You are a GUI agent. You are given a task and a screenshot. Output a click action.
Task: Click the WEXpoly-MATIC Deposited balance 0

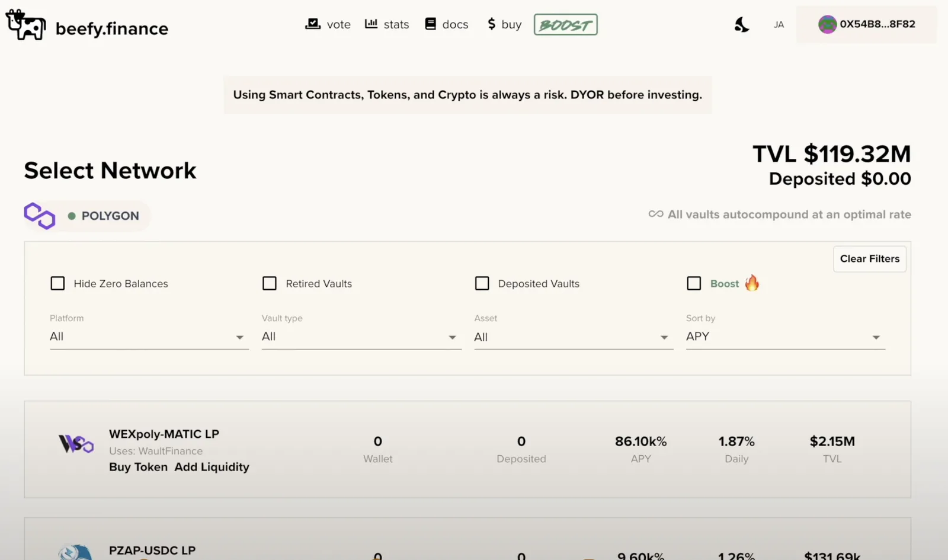521,441
